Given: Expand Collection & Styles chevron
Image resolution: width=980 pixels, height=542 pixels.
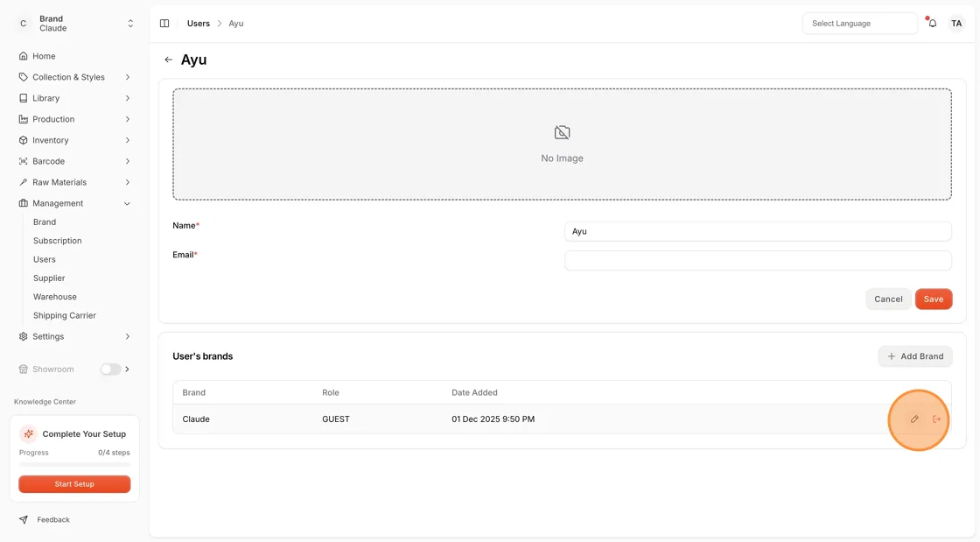Looking at the screenshot, I should [x=128, y=78].
